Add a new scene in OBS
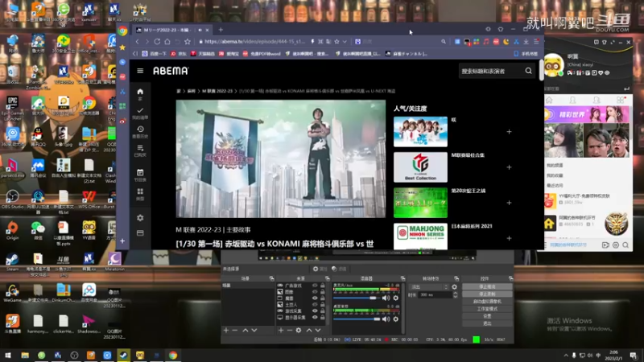 (226, 330)
